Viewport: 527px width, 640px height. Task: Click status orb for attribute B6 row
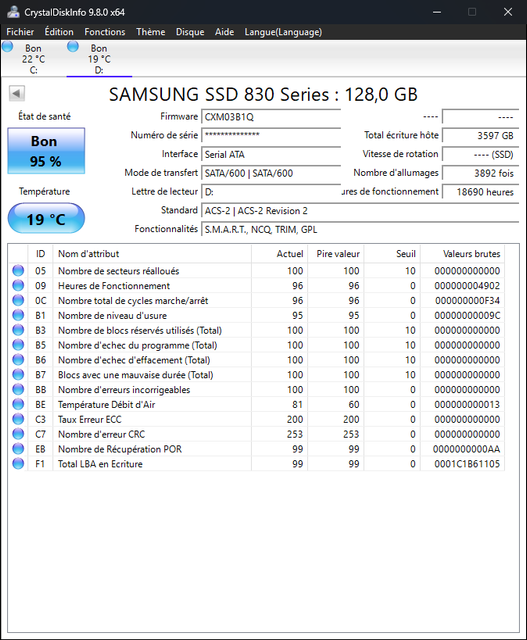point(18,360)
